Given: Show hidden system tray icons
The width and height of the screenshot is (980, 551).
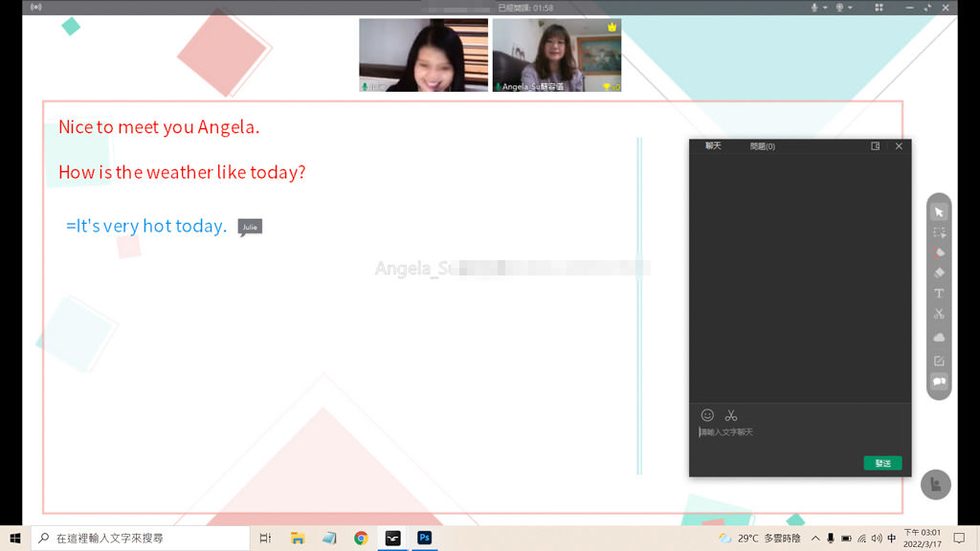Looking at the screenshot, I should (815, 538).
